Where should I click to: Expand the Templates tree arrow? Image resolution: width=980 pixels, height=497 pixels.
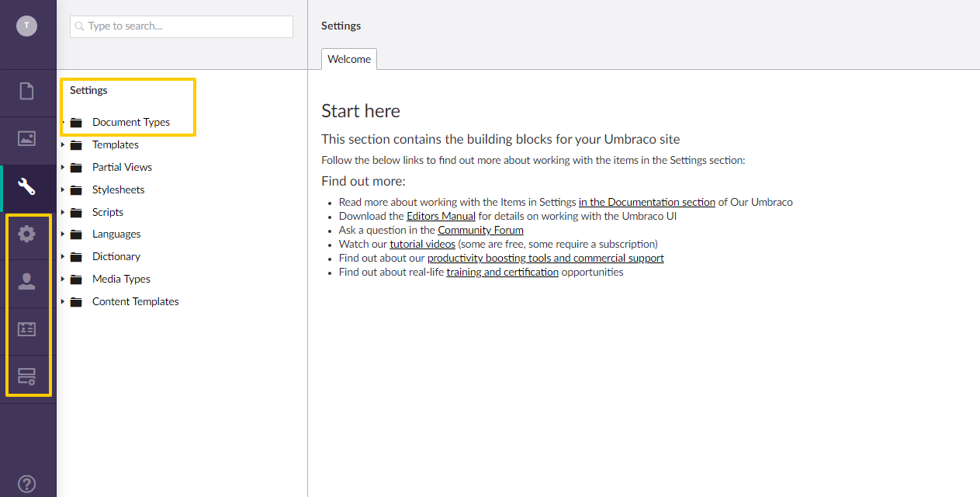63,144
